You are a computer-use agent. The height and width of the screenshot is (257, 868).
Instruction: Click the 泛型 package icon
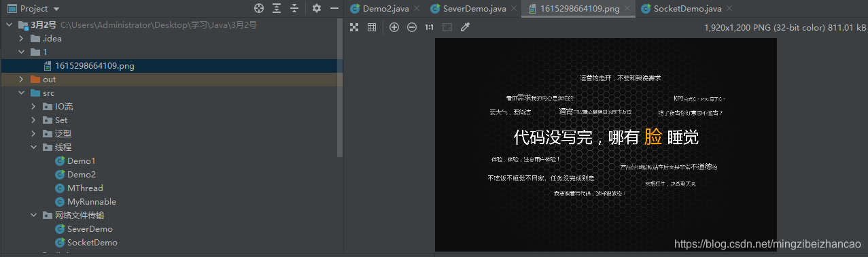pos(47,133)
